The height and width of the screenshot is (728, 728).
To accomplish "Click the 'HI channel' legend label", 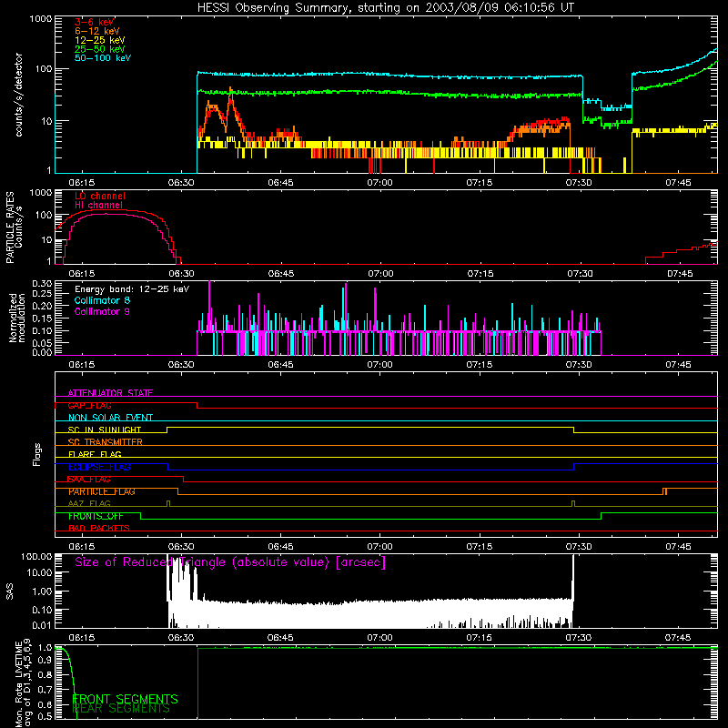I will click(x=99, y=205).
